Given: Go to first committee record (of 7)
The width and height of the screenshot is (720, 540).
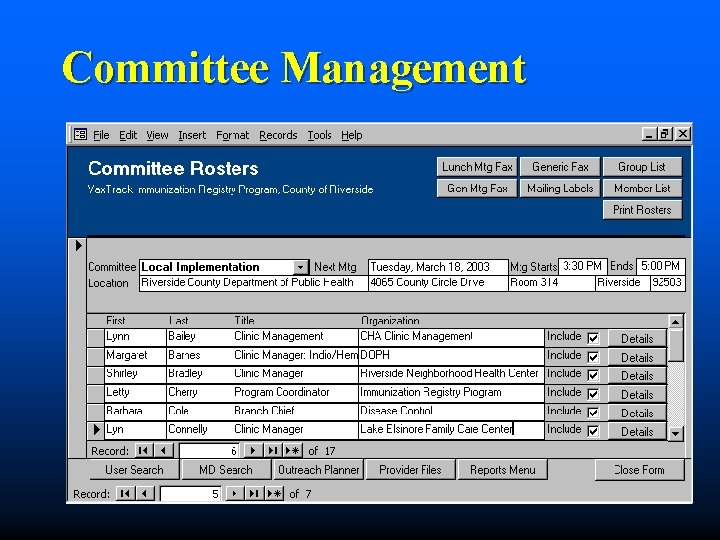Looking at the screenshot, I should pos(124,494).
